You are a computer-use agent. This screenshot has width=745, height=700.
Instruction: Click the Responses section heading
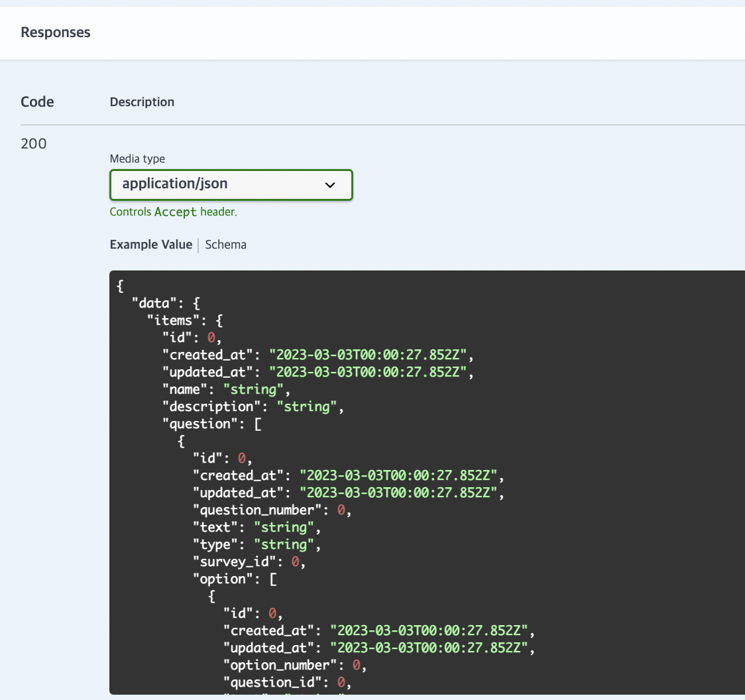(x=56, y=32)
